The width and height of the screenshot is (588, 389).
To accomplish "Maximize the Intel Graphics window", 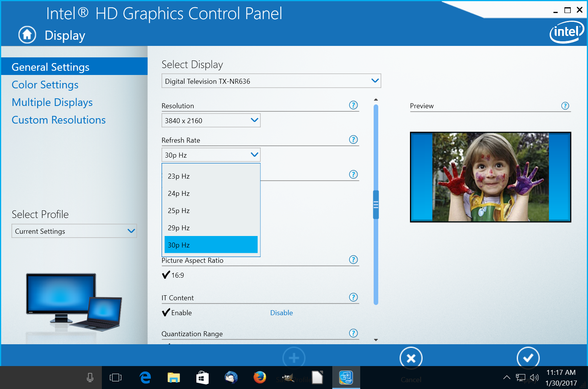I will [x=568, y=10].
